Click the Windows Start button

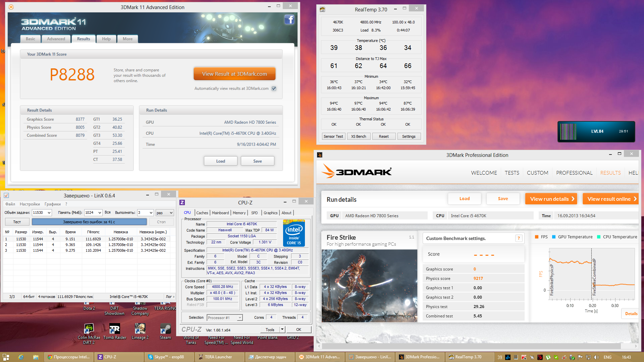(x=6, y=357)
